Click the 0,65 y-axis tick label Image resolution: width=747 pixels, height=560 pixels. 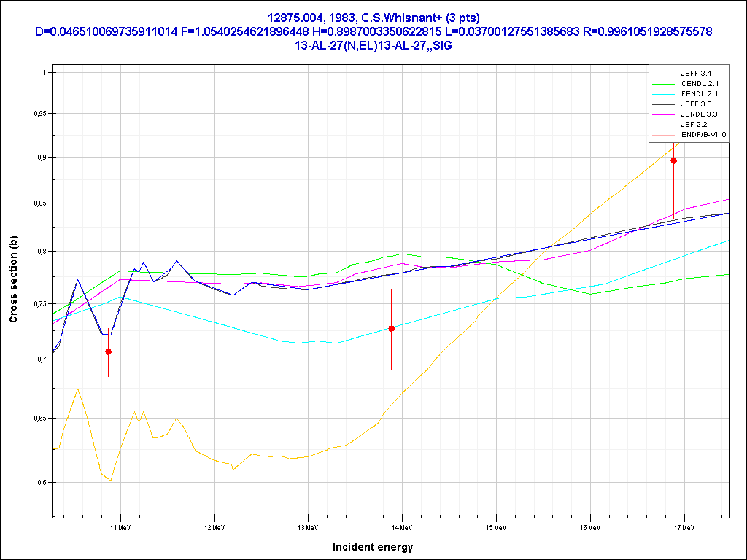tap(36, 419)
